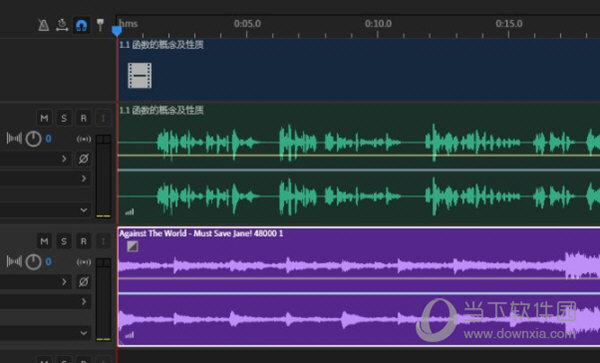Select the film strip icon in video track

tap(140, 76)
